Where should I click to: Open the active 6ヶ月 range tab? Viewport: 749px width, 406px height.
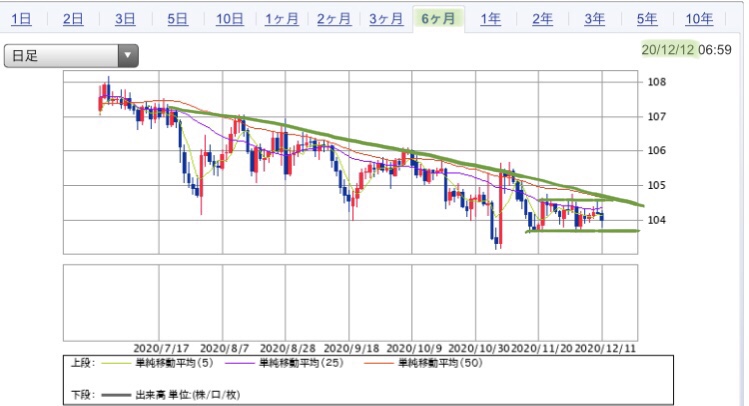click(x=438, y=19)
